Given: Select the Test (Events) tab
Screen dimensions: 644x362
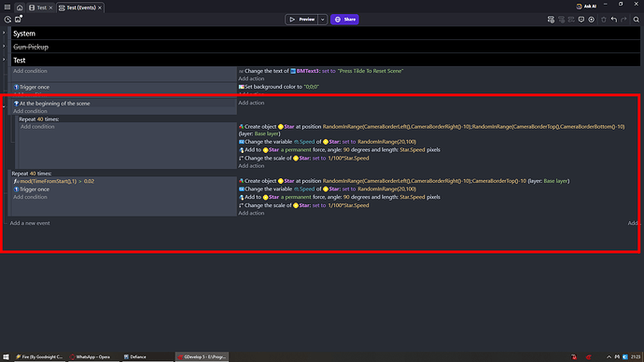Looking at the screenshot, I should pyautogui.click(x=80, y=7).
